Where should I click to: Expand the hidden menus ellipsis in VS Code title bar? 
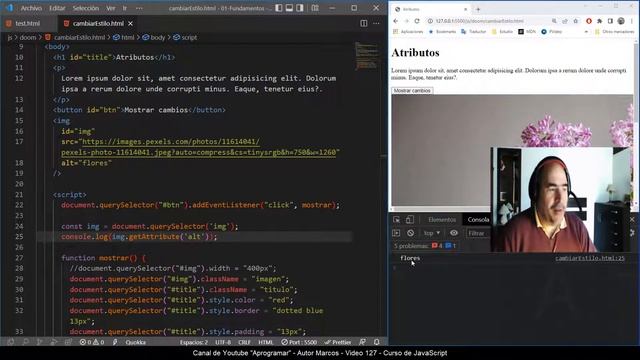point(139,8)
